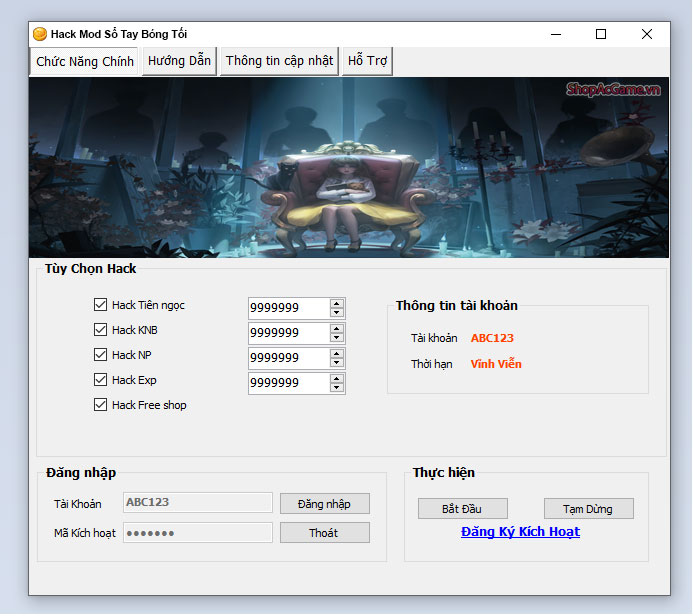Decrease the NP value with down arrow
The image size is (693, 616).
pos(337,363)
